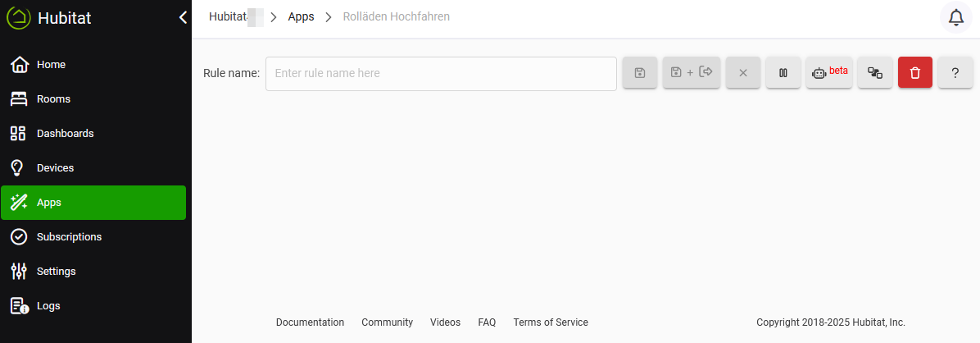Click the save and exit button
Screen dimensions: 980x343
coord(692,73)
